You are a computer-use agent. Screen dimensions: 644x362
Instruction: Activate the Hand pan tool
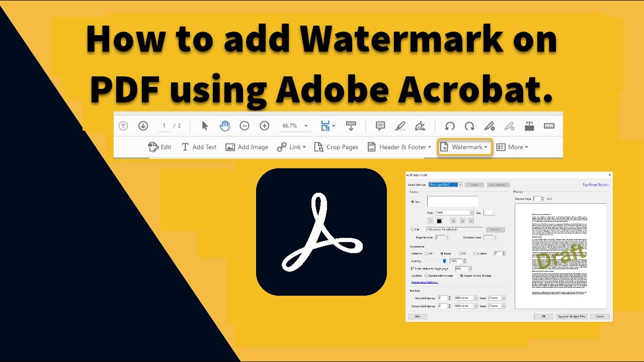pos(224,126)
